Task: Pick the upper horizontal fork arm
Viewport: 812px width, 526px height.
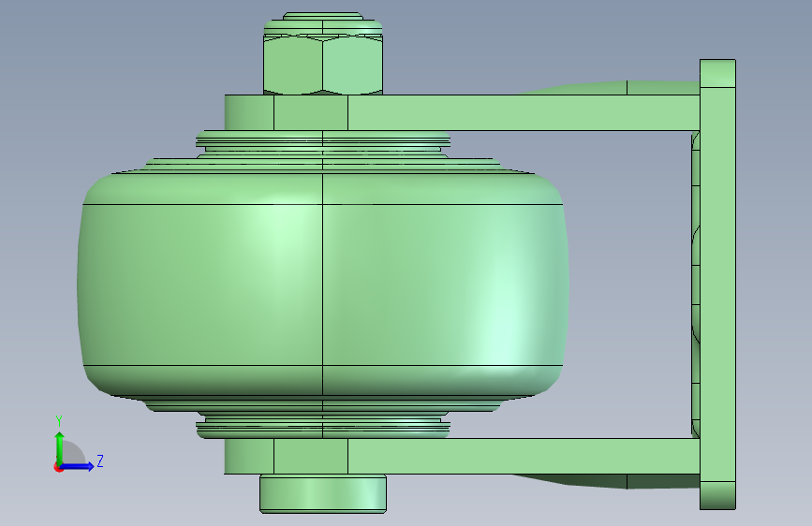Action: 461,112
